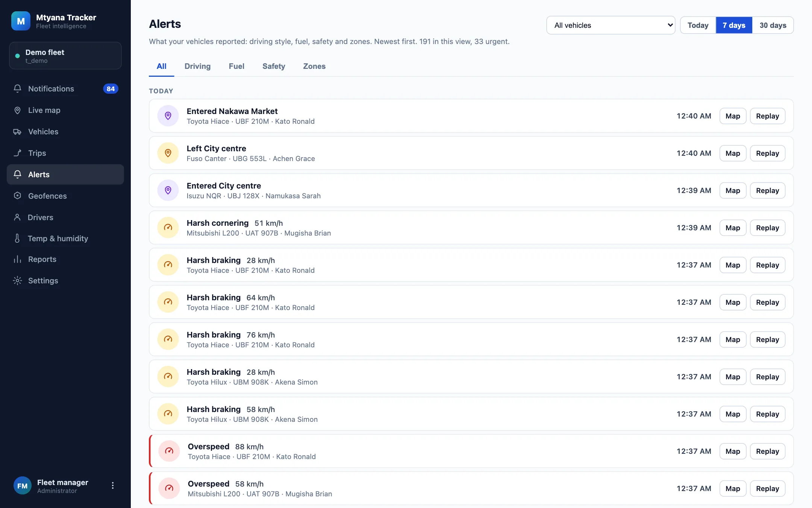Click the Temp & humidity thermometer icon

tap(17, 238)
